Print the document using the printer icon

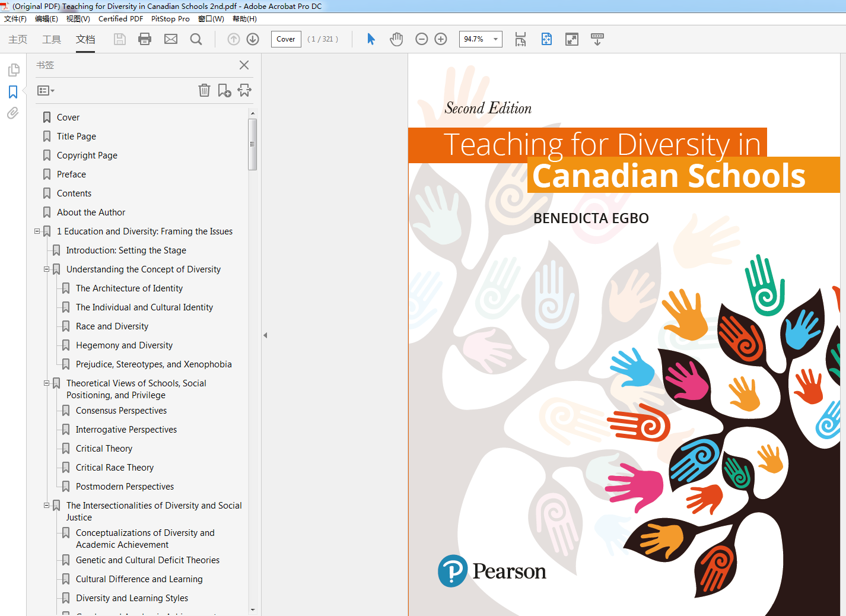pyautogui.click(x=145, y=39)
